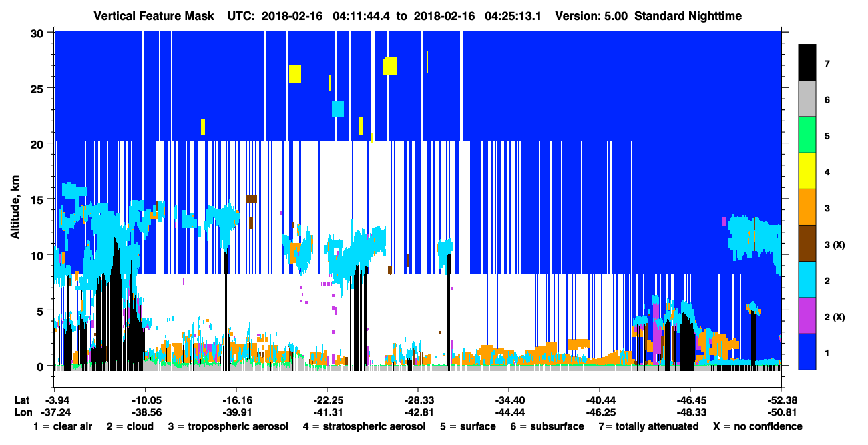
Task: Click the legend text '2 = cloud'
Action: 130,426
